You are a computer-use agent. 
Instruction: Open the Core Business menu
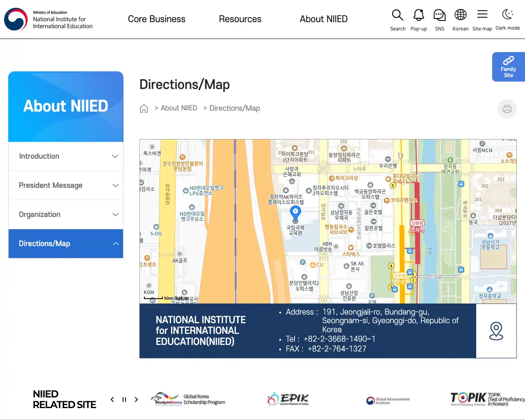tap(157, 19)
